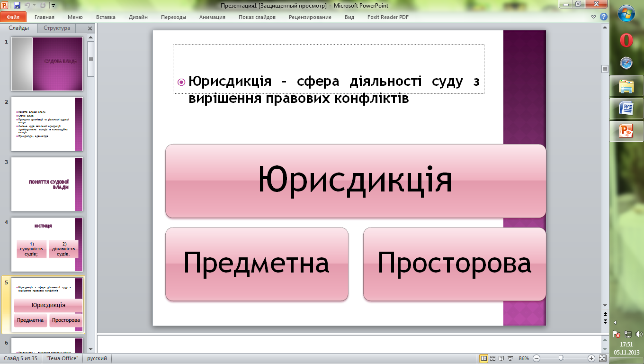
Task: Click the русский language indicator in status bar
Action: point(97,359)
